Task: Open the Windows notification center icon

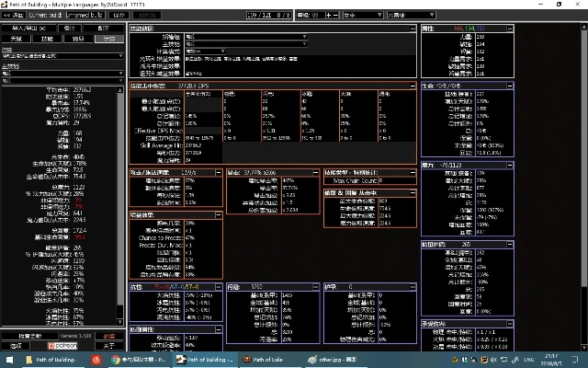Action: tap(575, 360)
